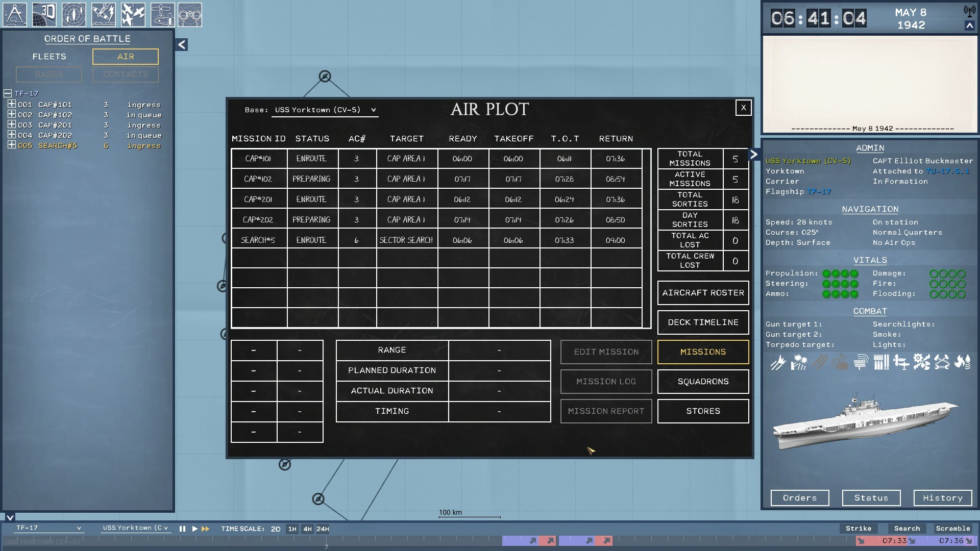Select the FLEETS tab

(49, 57)
